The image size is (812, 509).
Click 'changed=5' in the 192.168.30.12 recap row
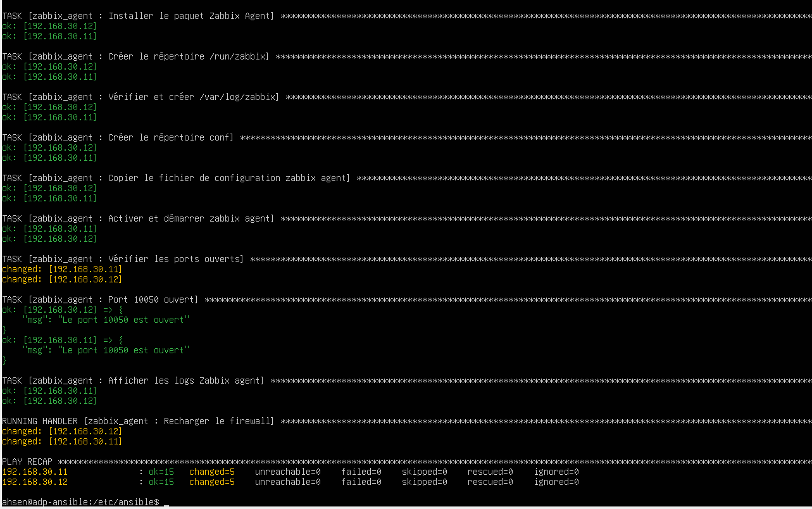(212, 482)
